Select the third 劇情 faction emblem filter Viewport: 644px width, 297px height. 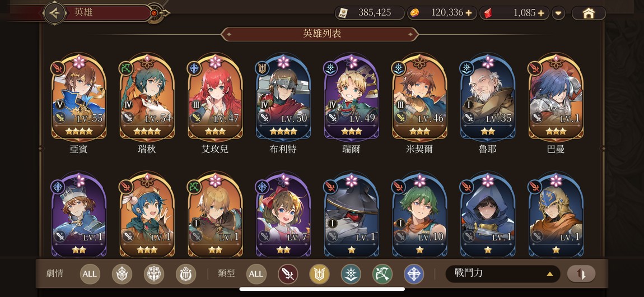pos(186,274)
